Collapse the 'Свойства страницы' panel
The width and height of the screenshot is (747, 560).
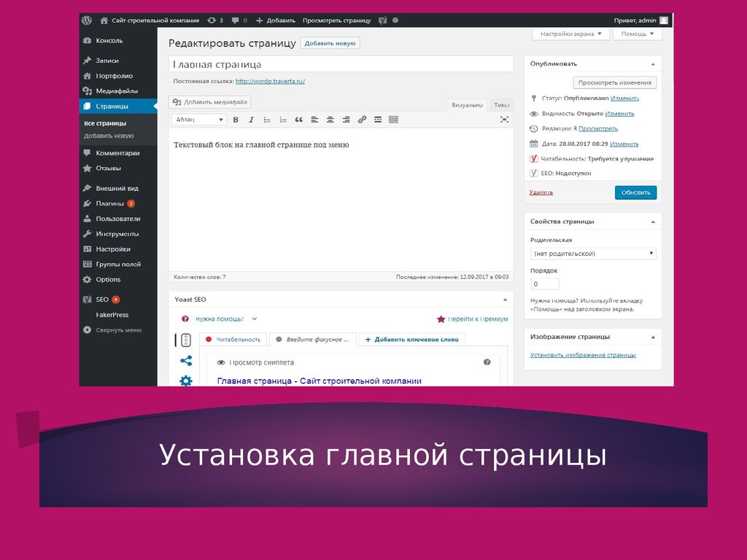(653, 222)
